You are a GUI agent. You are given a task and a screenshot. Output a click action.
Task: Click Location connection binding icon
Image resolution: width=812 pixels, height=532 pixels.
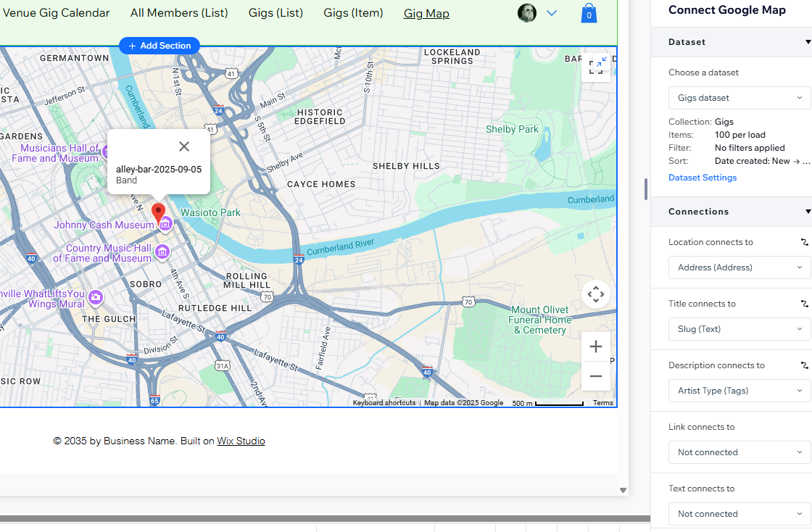click(804, 242)
